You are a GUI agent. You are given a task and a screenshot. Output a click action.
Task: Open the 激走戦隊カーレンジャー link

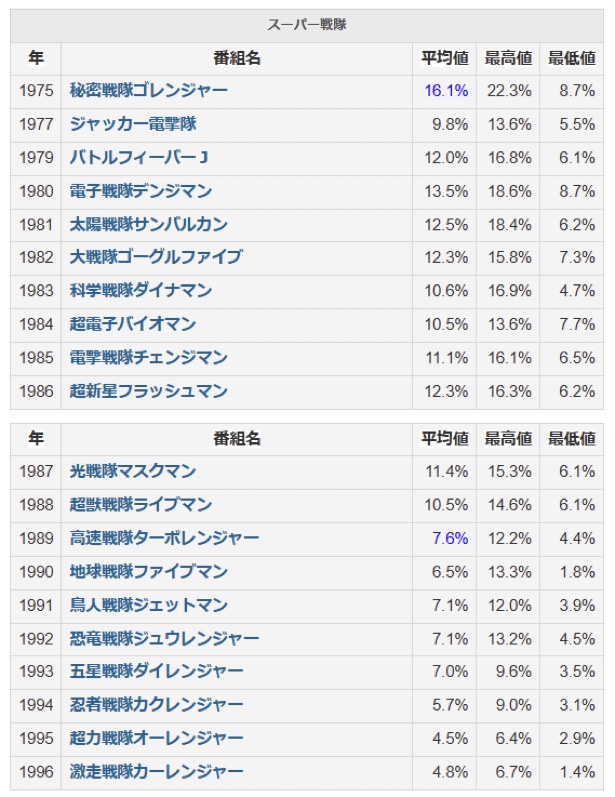156,772
